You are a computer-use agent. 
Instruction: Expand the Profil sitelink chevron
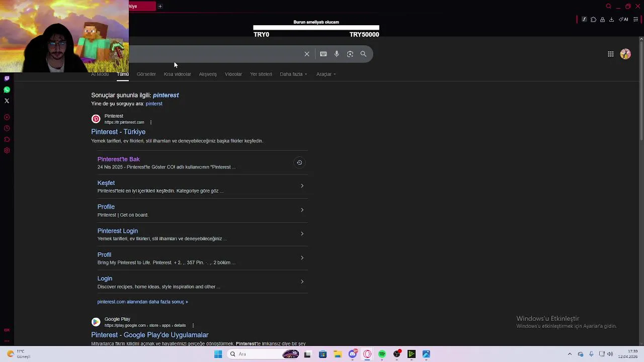click(302, 258)
